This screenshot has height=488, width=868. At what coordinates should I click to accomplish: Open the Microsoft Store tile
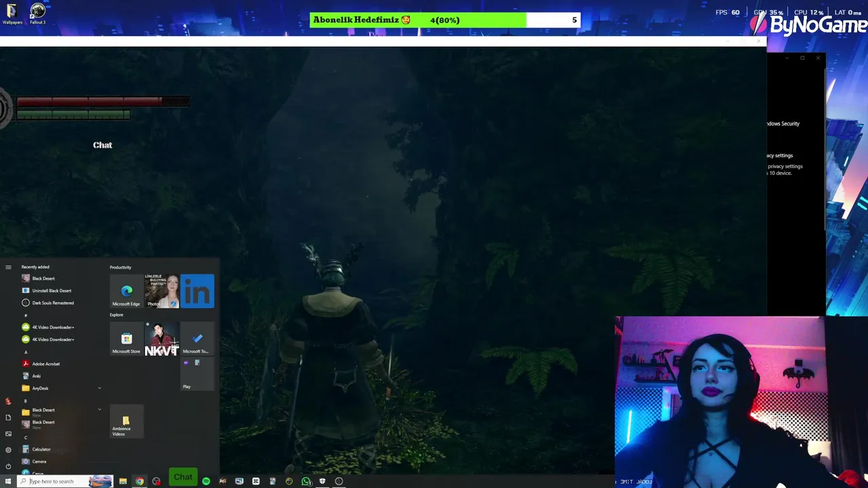[126, 339]
